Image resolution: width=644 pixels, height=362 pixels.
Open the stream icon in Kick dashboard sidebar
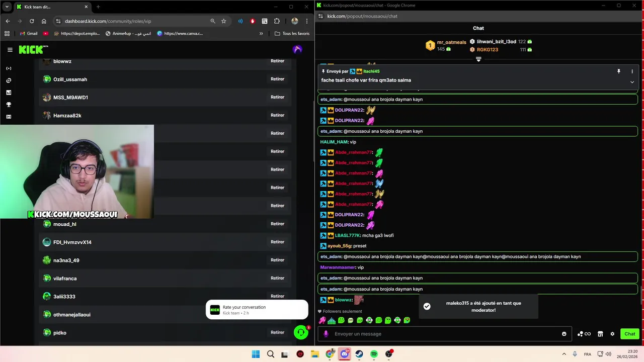(x=9, y=68)
